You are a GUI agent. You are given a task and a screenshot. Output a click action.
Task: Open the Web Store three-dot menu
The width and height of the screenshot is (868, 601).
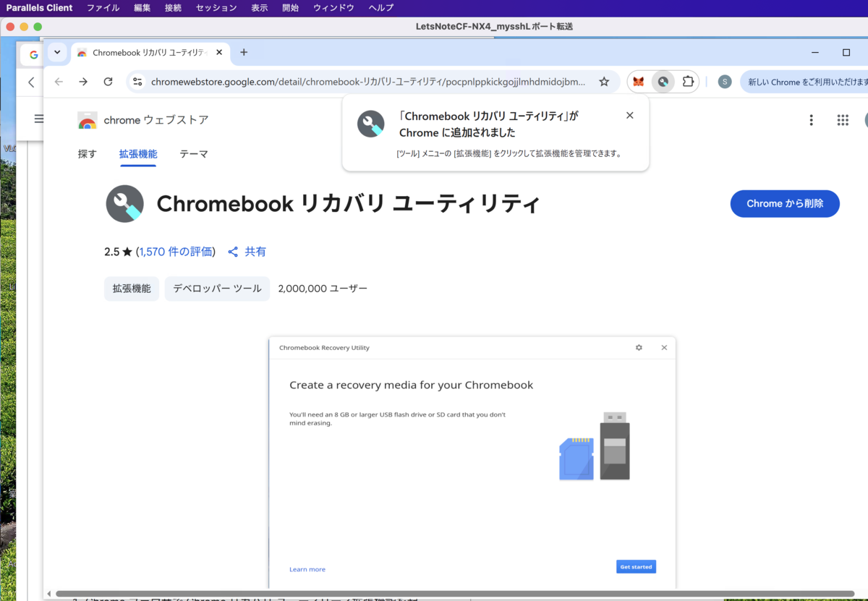pos(812,120)
